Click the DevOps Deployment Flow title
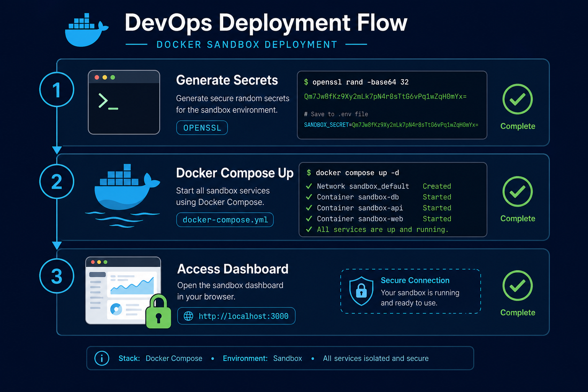Image resolution: width=588 pixels, height=392 pixels. pyautogui.click(x=266, y=23)
